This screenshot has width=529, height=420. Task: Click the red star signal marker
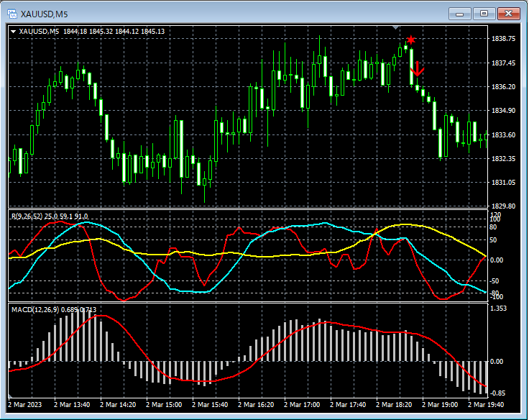pos(410,40)
